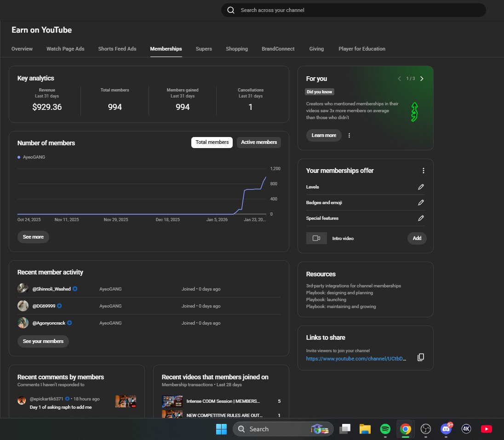Open @Shinnoli_Washed member avatar
This screenshot has width=504, height=440.
23,289
